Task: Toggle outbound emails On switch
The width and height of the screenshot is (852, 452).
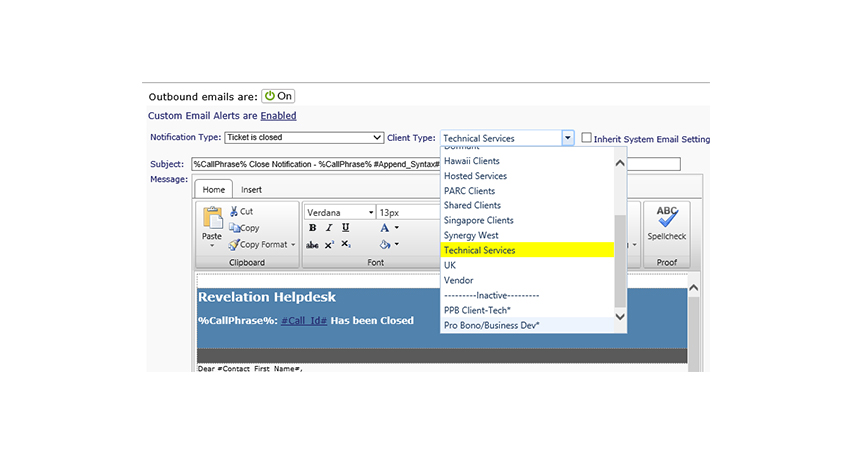Action: pyautogui.click(x=278, y=96)
